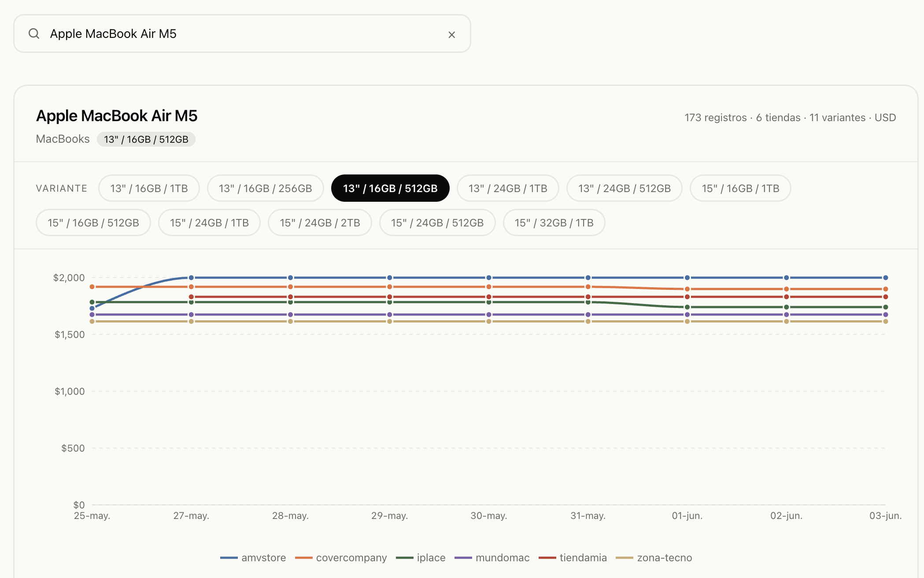Toggle mundomac legend entry
The height and width of the screenshot is (578, 924).
pos(492,558)
